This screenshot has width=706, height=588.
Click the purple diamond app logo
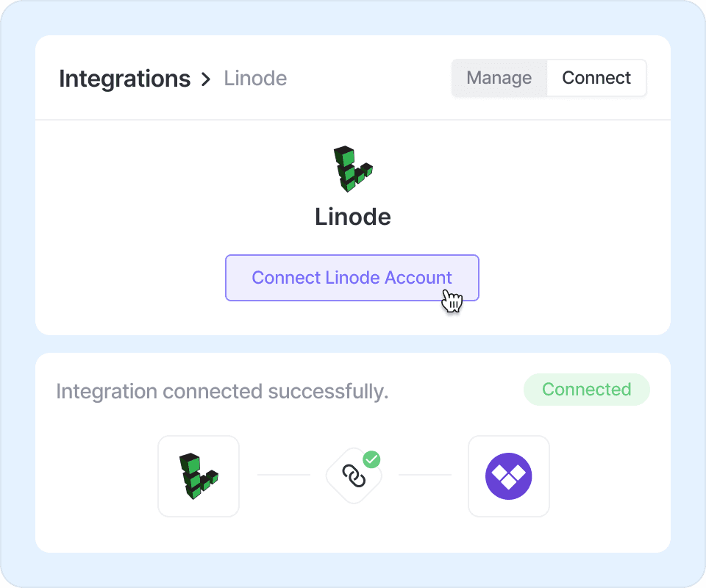[x=509, y=476]
